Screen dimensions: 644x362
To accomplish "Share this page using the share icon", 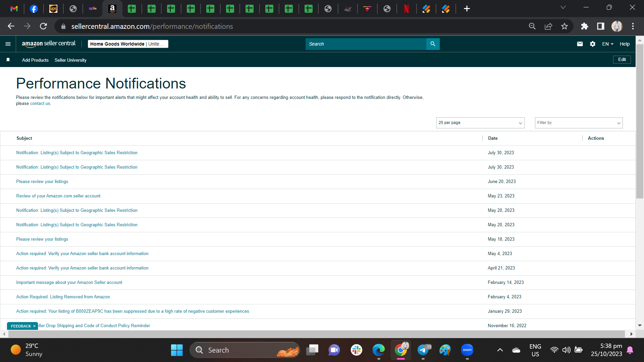I will (x=548, y=26).
